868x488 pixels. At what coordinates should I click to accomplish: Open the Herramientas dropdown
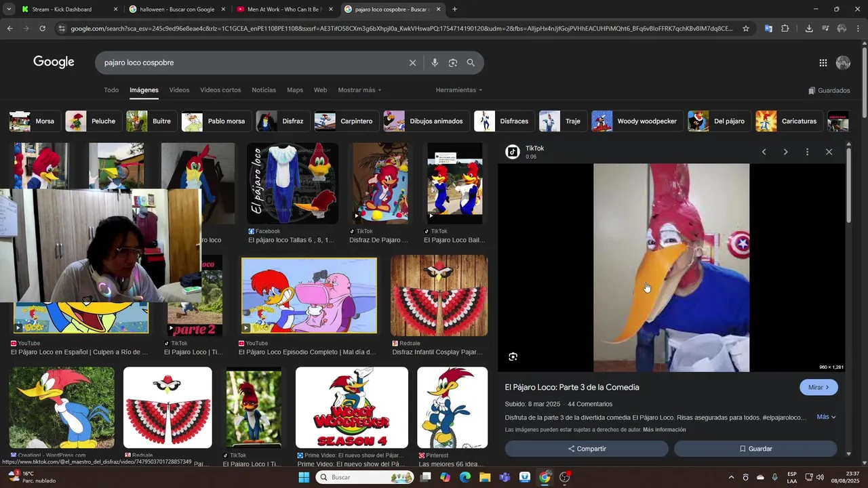459,90
